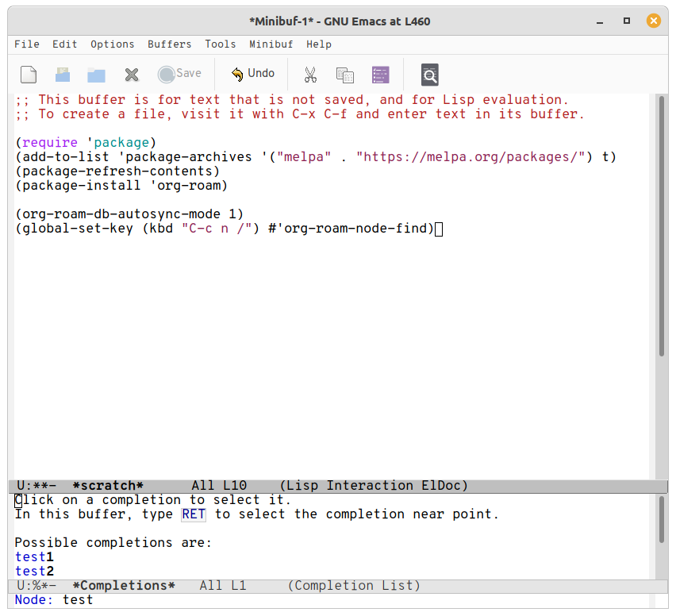Click the Undo toolbar button
This screenshot has height=616, width=676.
(x=252, y=74)
